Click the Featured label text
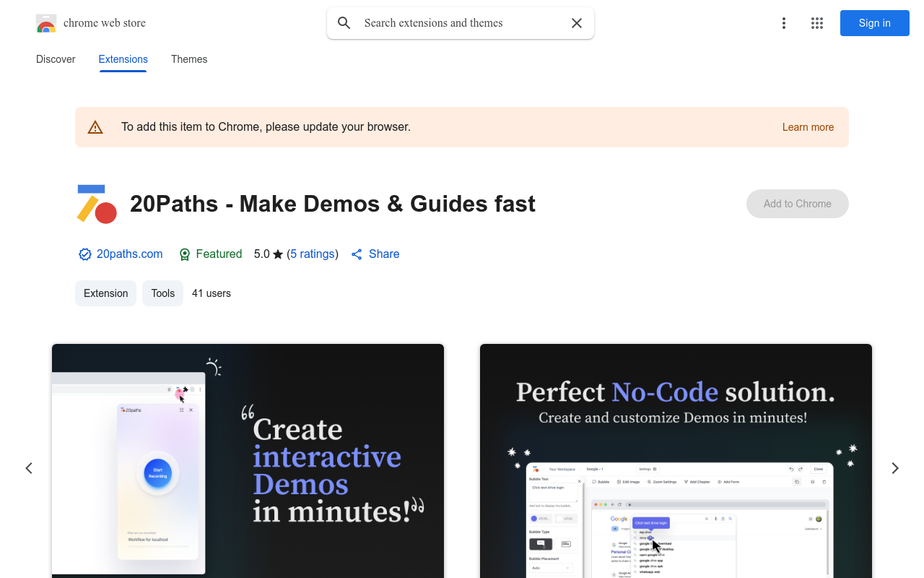Viewport: 924px width, 578px height. (219, 254)
